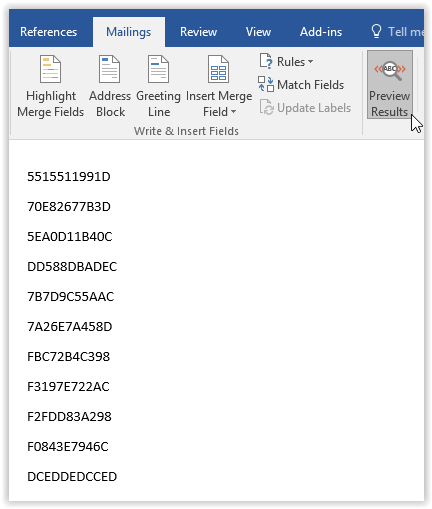Click the Highlight Merge Fields icon
Screen dimensions: 432x509
coord(50,69)
